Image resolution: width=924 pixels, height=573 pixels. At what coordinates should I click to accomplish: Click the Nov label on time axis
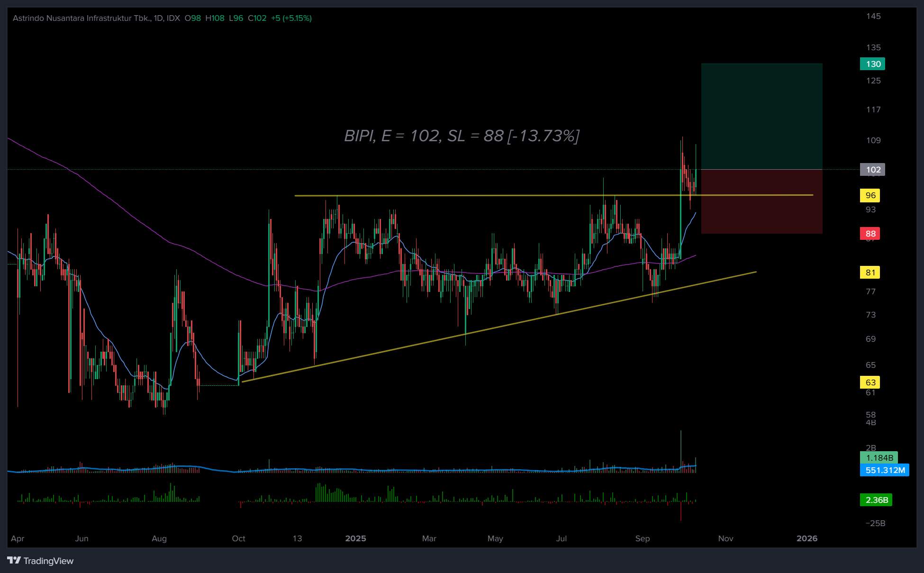(x=725, y=538)
